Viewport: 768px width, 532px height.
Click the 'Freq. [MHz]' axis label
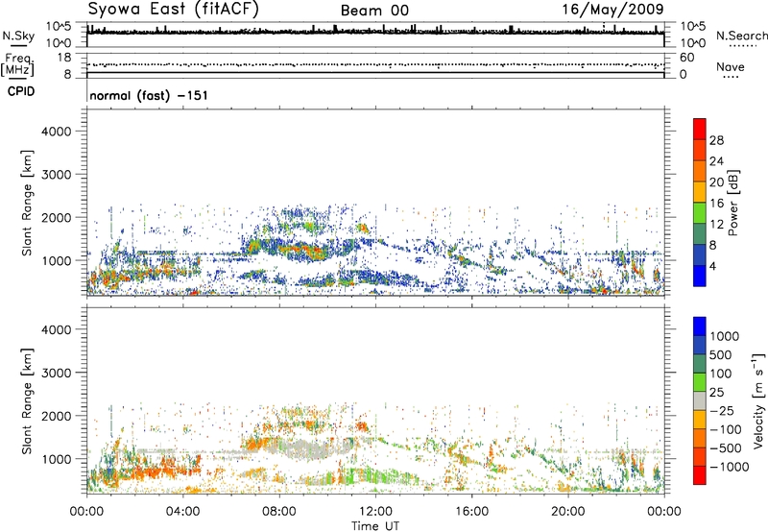[x=17, y=65]
